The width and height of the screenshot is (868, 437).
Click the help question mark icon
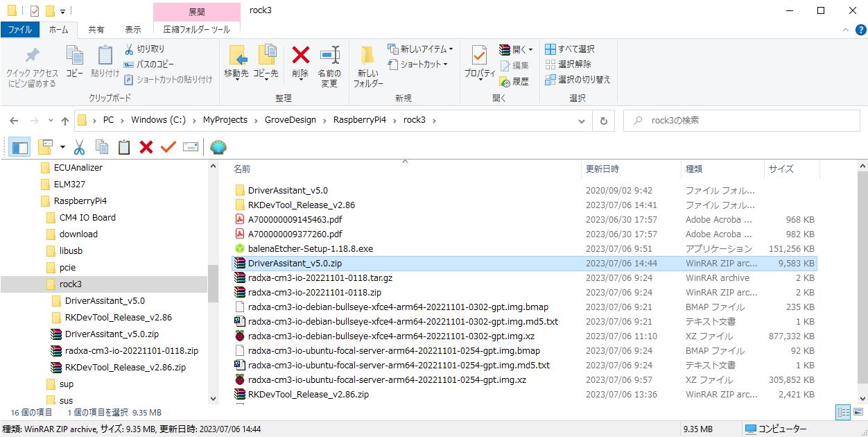click(x=860, y=31)
